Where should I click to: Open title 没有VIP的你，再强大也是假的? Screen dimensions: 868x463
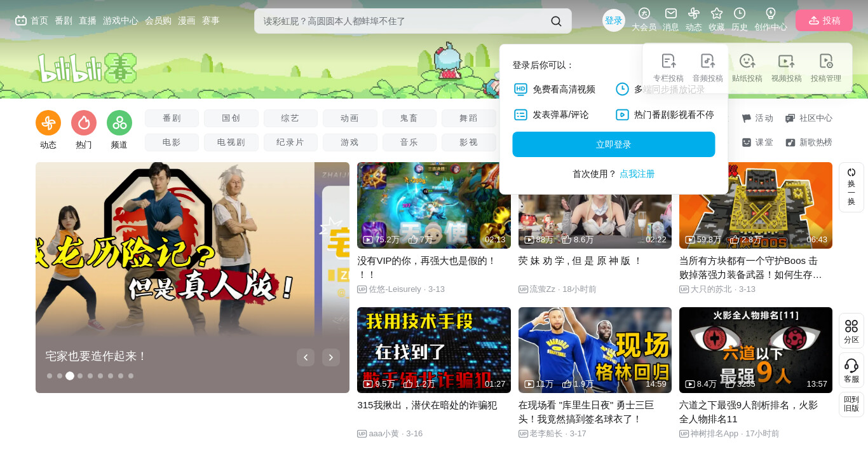426,268
